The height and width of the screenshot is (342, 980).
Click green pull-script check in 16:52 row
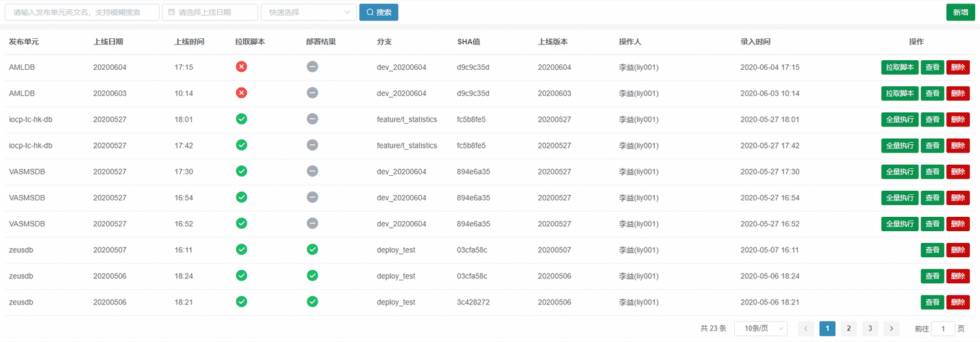click(x=241, y=223)
